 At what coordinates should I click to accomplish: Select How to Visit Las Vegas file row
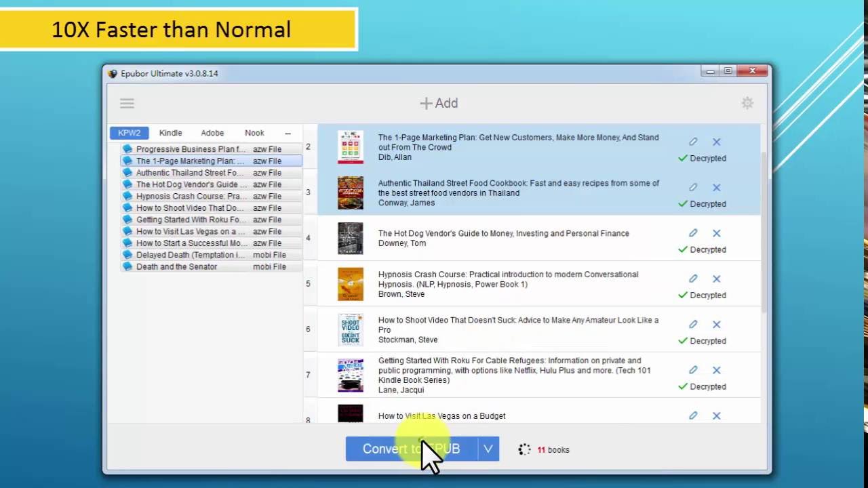click(x=211, y=231)
